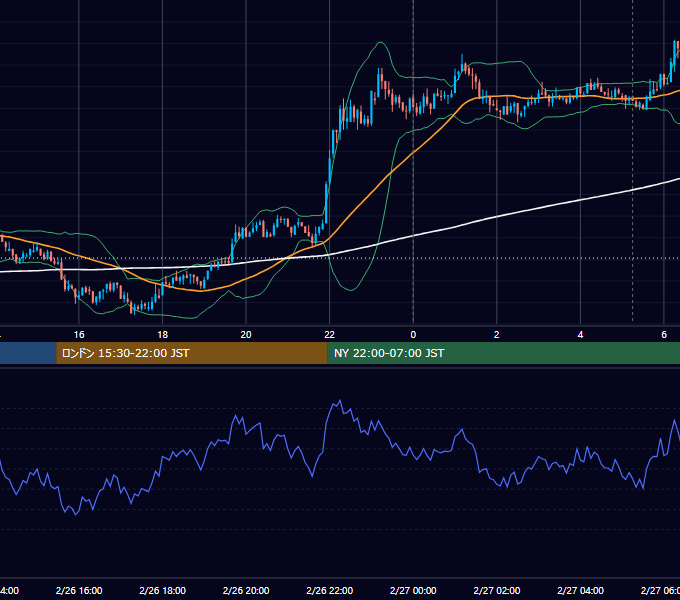Image resolution: width=680 pixels, height=600 pixels.
Task: Click the price chart axis label 6
Action: click(x=664, y=335)
